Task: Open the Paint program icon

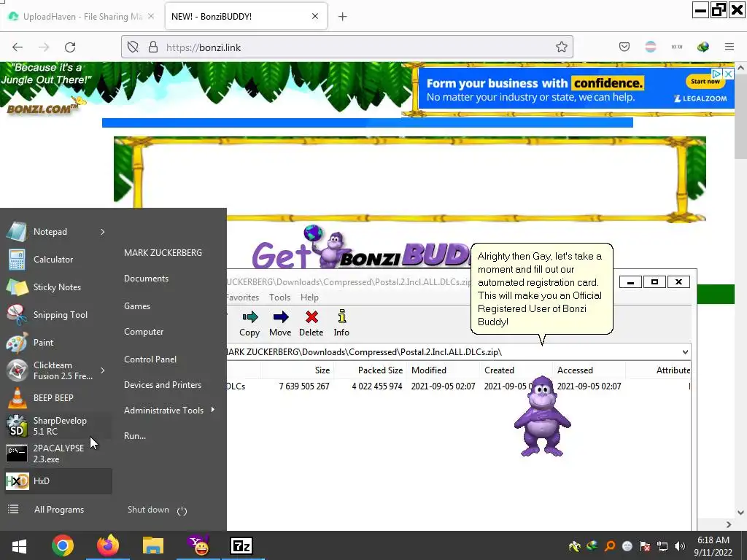Action: click(x=17, y=343)
